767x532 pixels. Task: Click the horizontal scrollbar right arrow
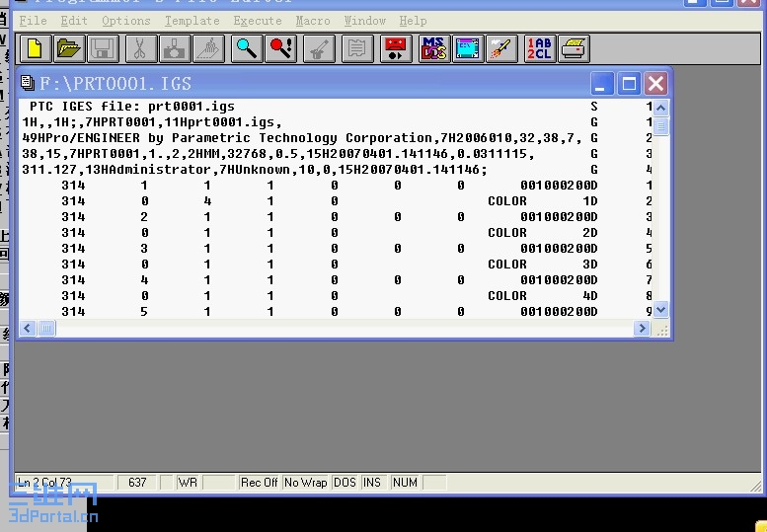pos(642,328)
